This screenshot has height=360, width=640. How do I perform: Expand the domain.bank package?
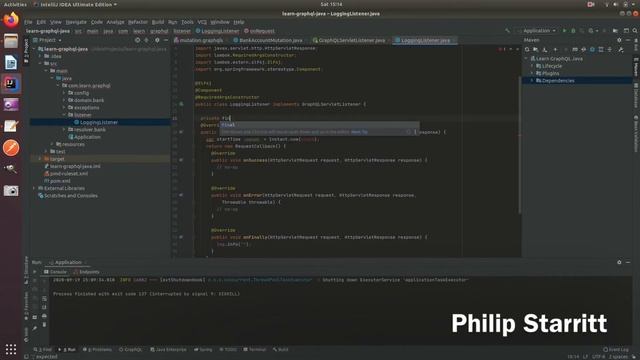pos(64,100)
